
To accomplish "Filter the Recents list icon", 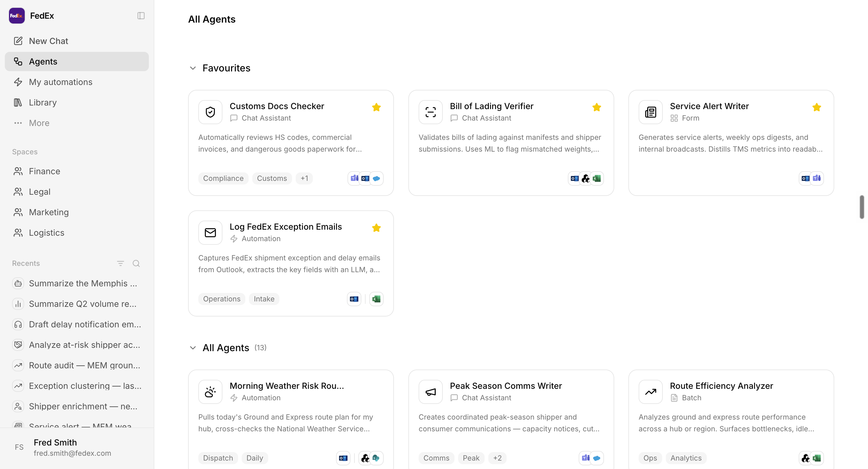I will click(x=120, y=263).
